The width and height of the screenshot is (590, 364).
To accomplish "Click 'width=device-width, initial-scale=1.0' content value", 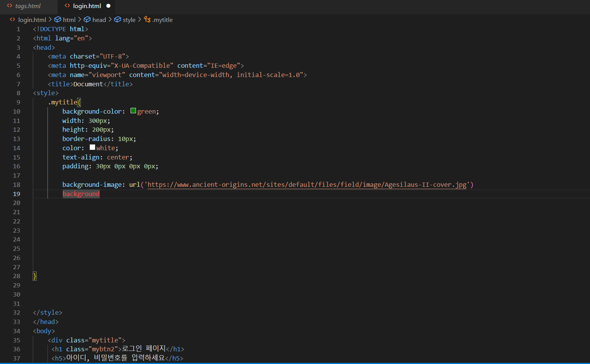I will (231, 75).
